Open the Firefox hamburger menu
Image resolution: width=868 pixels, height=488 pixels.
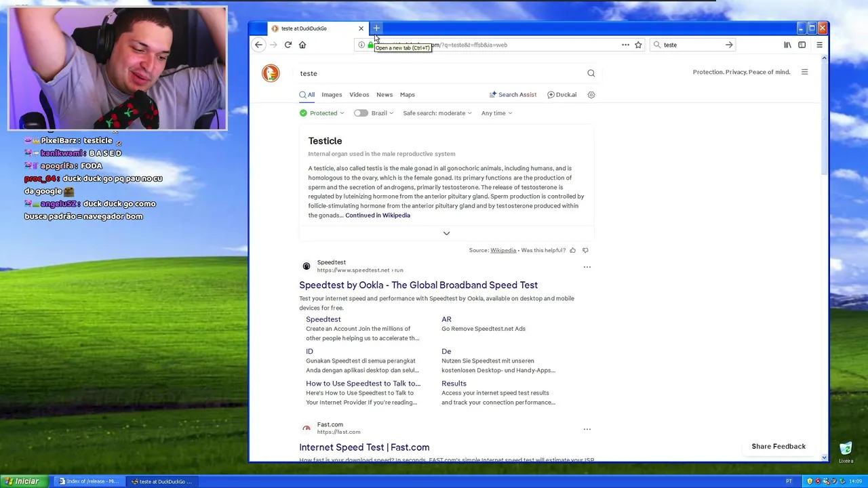(x=819, y=45)
